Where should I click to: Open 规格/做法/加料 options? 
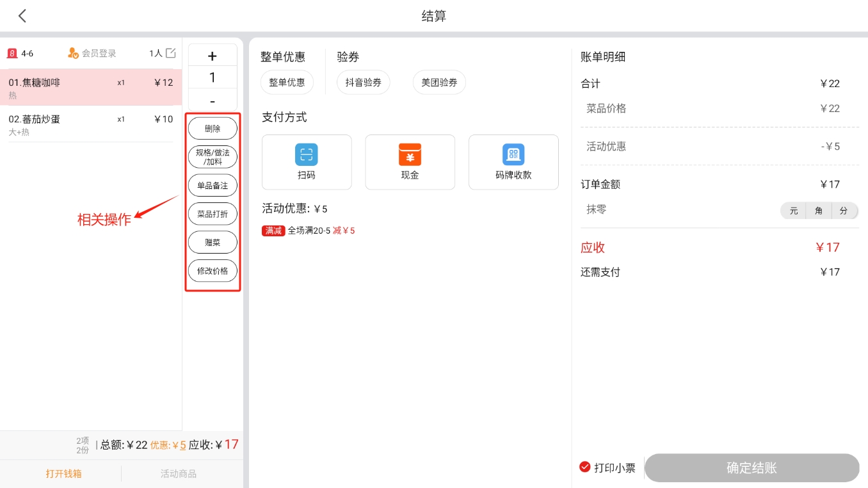point(213,157)
